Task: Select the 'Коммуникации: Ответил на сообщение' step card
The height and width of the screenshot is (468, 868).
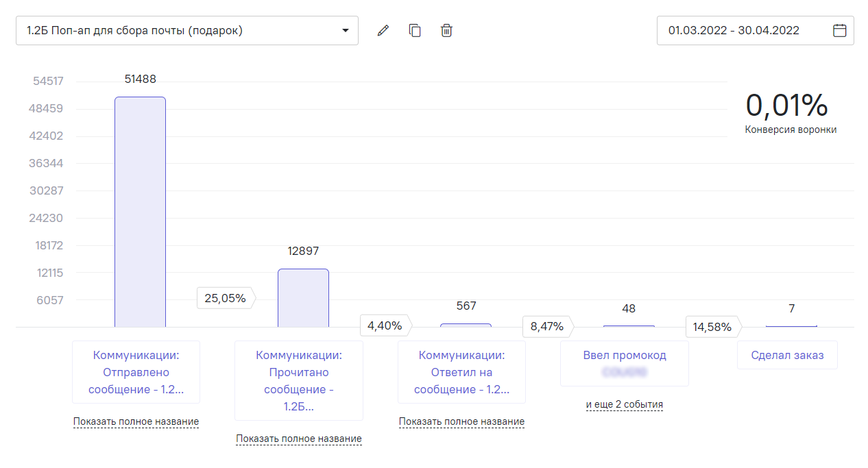Action: (x=461, y=372)
